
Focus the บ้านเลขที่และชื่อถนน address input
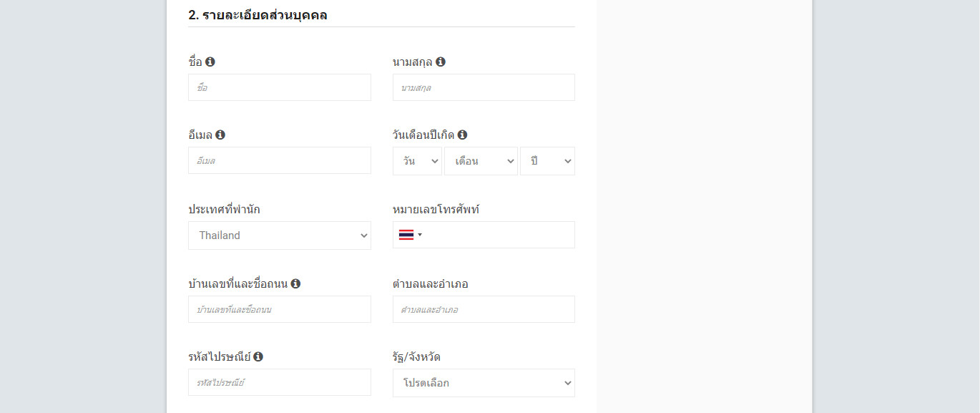[x=280, y=309]
